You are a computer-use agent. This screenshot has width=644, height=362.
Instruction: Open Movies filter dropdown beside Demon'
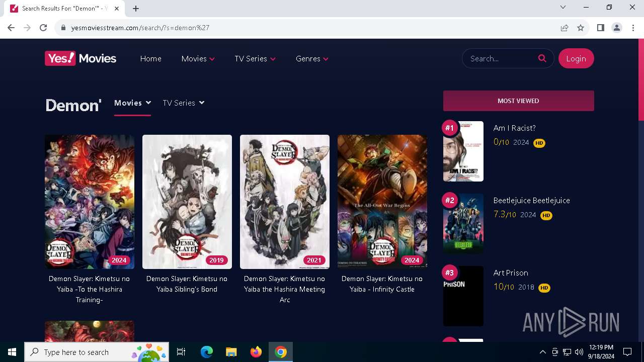(x=132, y=103)
